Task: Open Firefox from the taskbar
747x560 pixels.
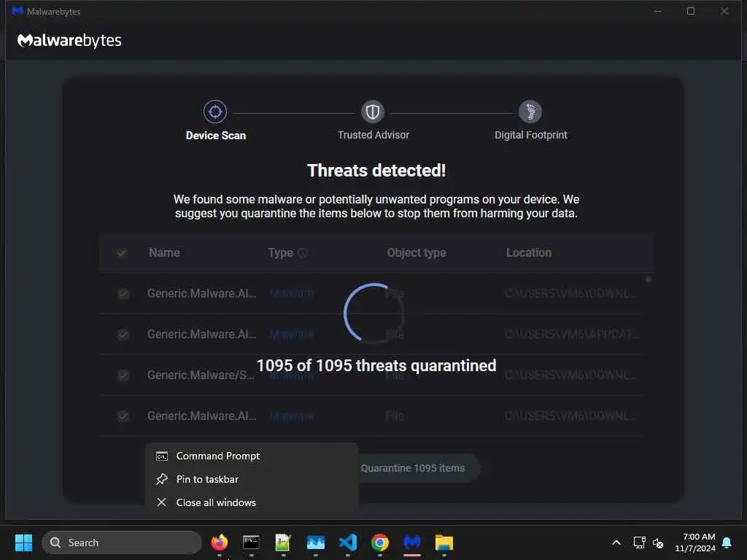Action: pos(219,542)
